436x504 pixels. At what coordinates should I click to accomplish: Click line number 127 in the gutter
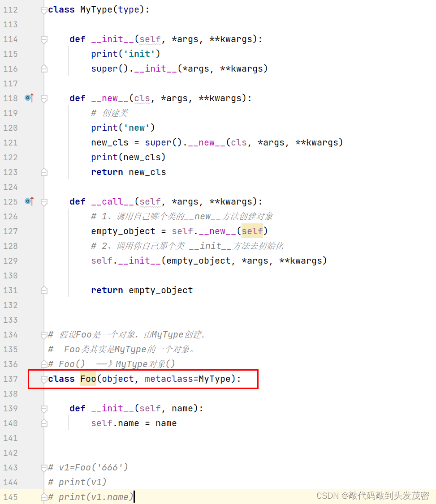[10, 231]
